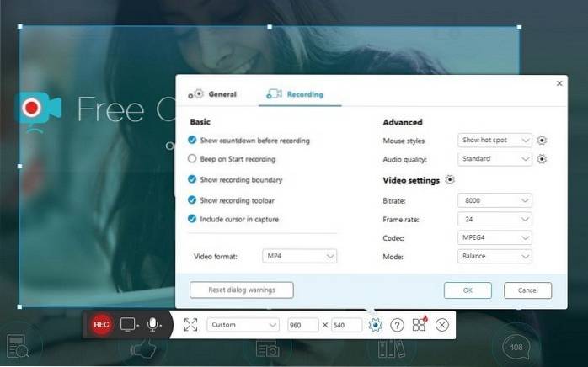Open help with the question mark icon
The width and height of the screenshot is (588, 367).
point(397,325)
